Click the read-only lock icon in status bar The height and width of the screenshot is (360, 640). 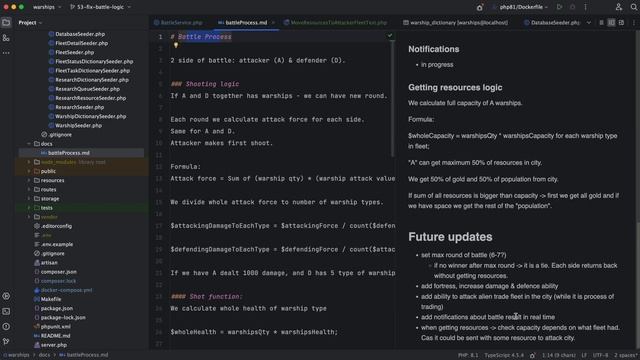(533, 355)
